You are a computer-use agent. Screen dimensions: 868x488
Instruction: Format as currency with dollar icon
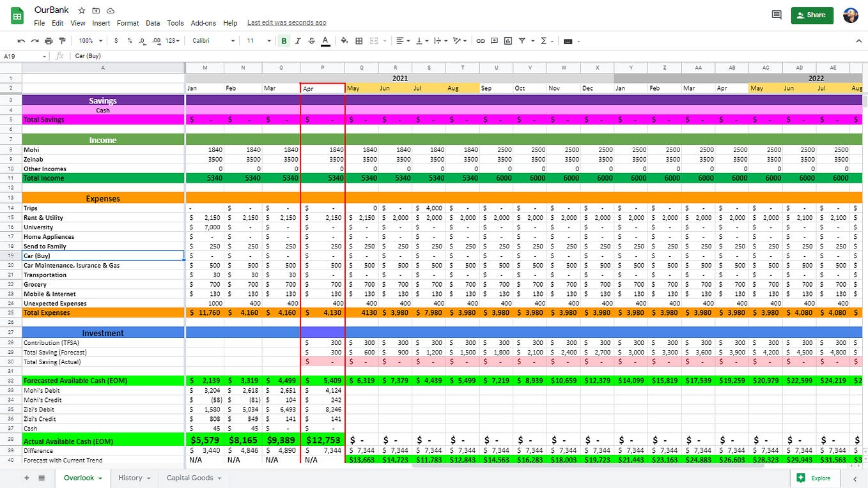(x=116, y=41)
